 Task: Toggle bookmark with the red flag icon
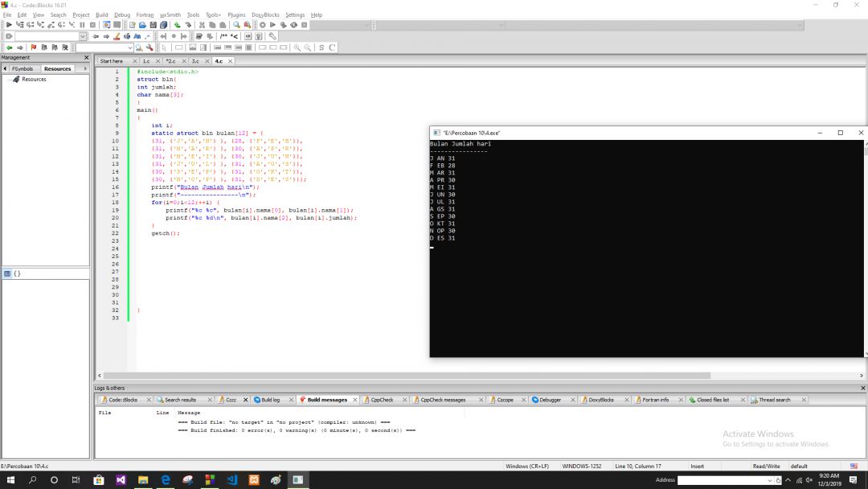[x=34, y=47]
